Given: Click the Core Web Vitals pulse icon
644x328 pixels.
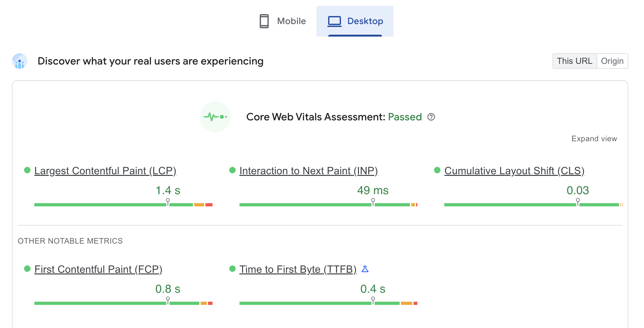Looking at the screenshot, I should [215, 117].
